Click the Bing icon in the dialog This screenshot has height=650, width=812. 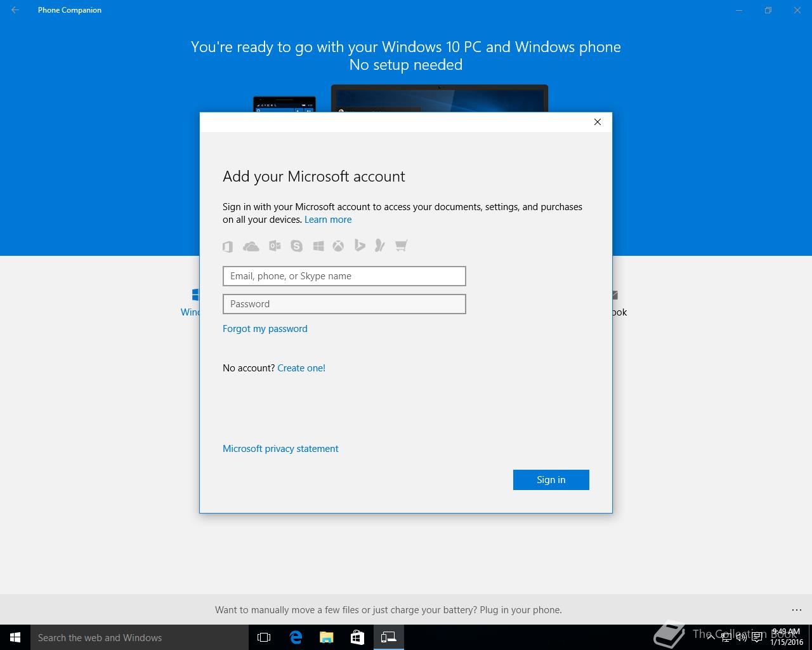tap(360, 246)
